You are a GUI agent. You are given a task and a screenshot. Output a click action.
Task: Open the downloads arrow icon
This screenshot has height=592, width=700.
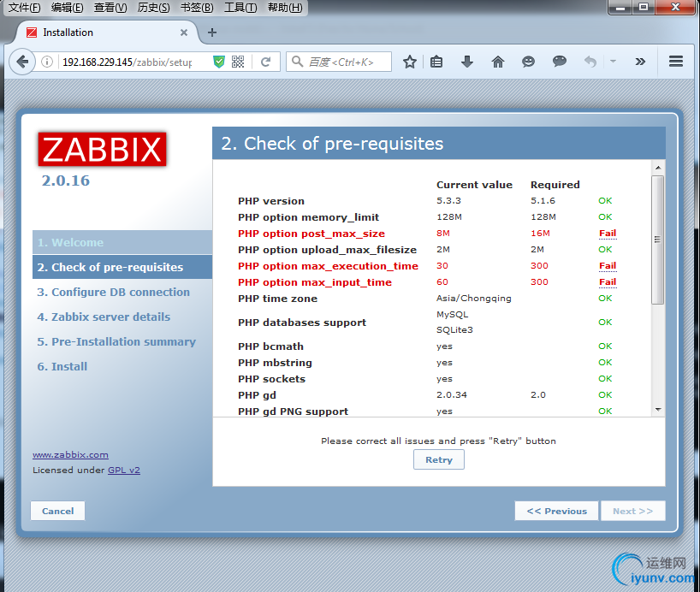click(x=467, y=62)
